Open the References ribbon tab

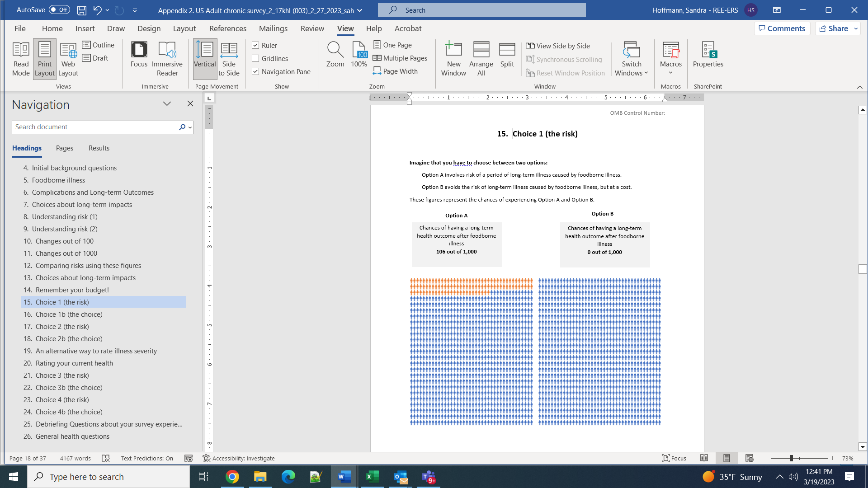tap(227, 28)
